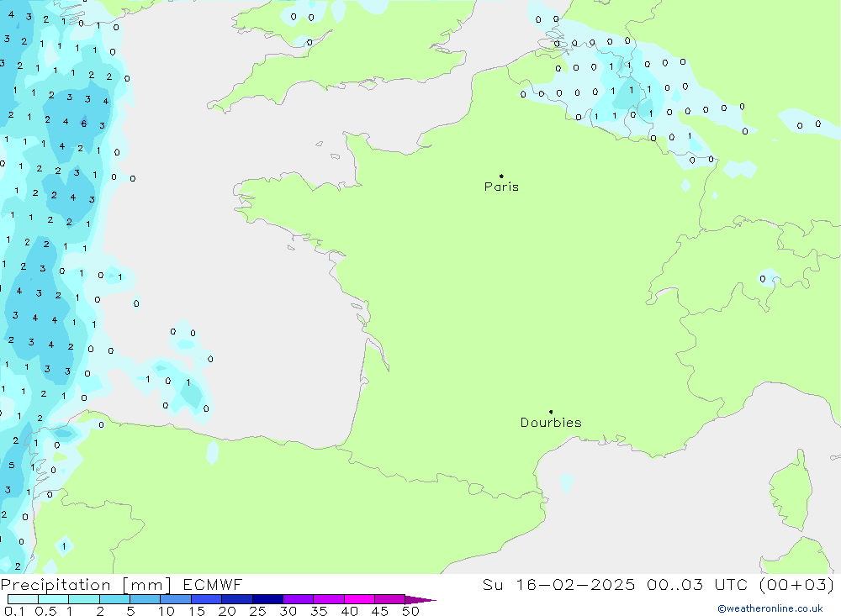Viewport: 841px width, 616px height.
Task: Click the purple arrow ending the legend
Action: point(420,600)
